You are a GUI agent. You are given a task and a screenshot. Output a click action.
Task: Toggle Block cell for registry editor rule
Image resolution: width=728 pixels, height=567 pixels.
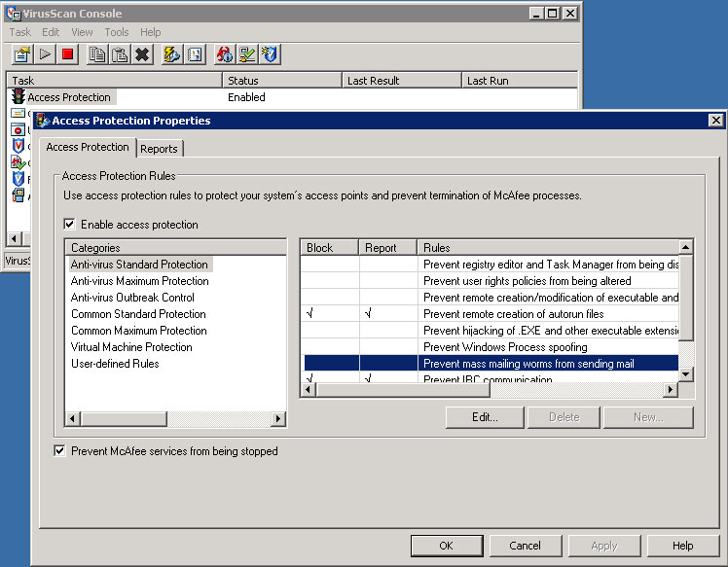330,264
